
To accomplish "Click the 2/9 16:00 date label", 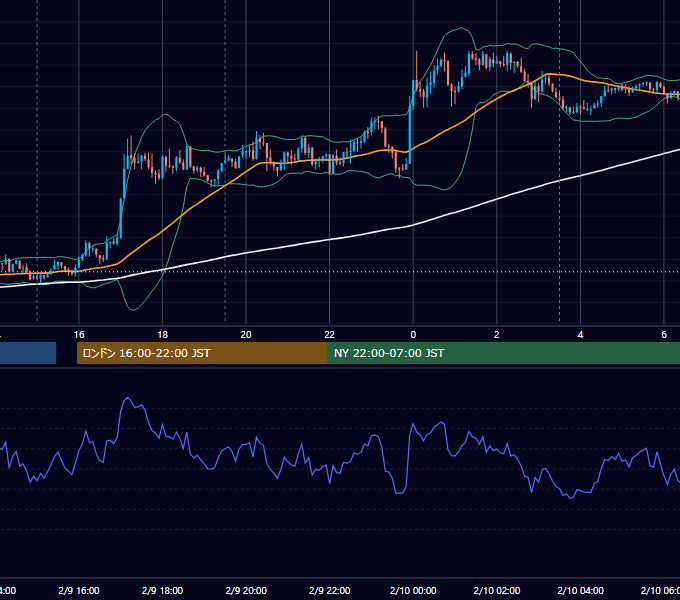I will pyautogui.click(x=79, y=590).
